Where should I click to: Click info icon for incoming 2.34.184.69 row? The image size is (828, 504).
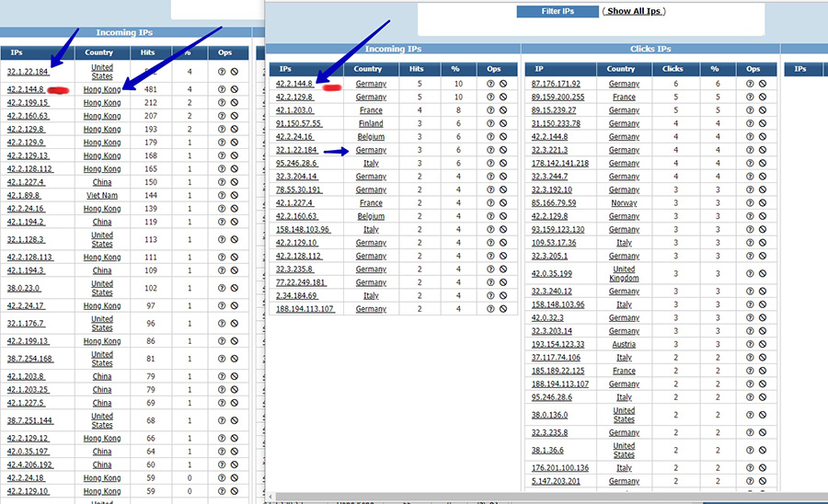(x=490, y=295)
